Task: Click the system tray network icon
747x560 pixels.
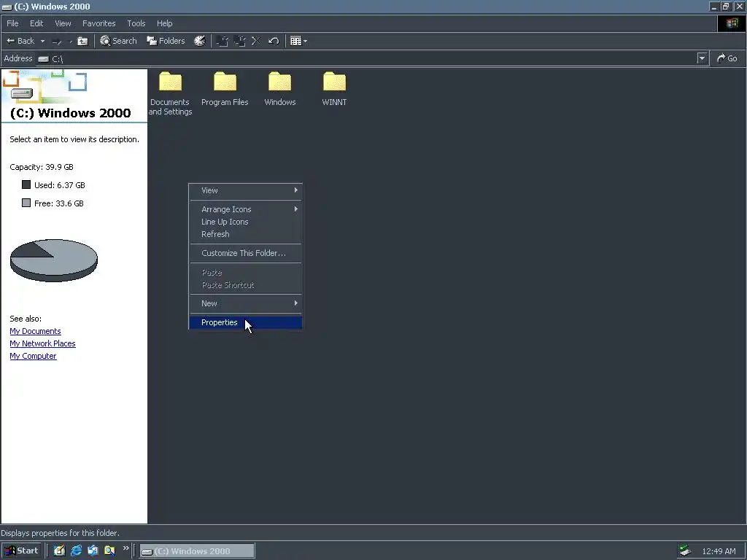Action: (684, 551)
